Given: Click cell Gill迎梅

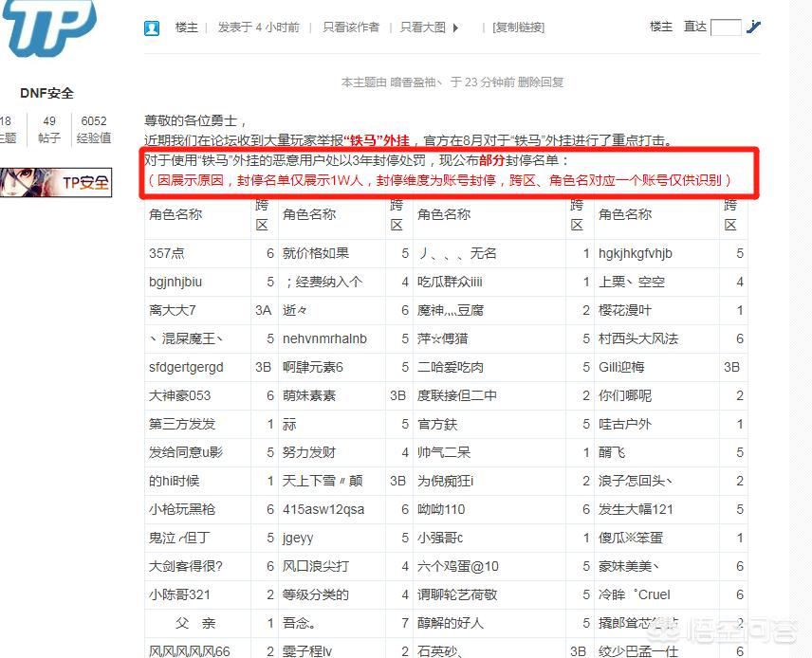Looking at the screenshot, I should coord(621,367).
